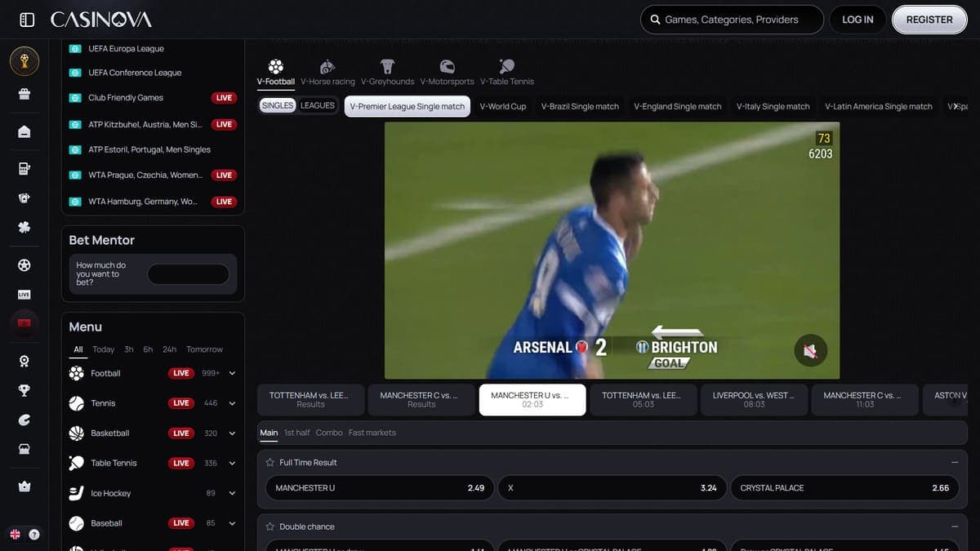The height and width of the screenshot is (551, 980).
Task: Show more virtual league tabs with right arrow
Action: [955, 106]
